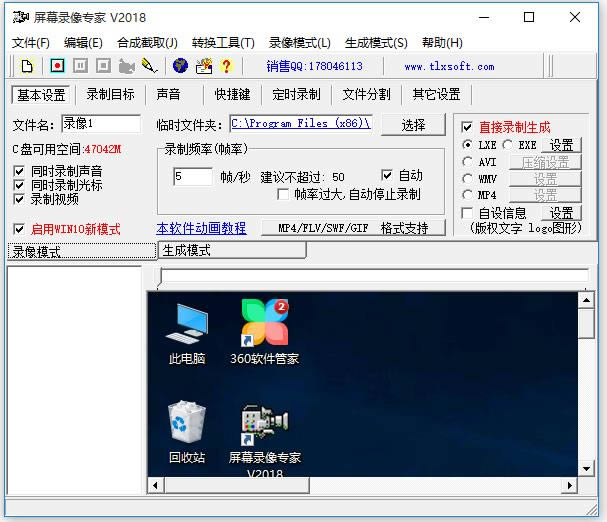Switch to the 基本设置 tab
This screenshot has height=522, width=607.
[x=41, y=95]
